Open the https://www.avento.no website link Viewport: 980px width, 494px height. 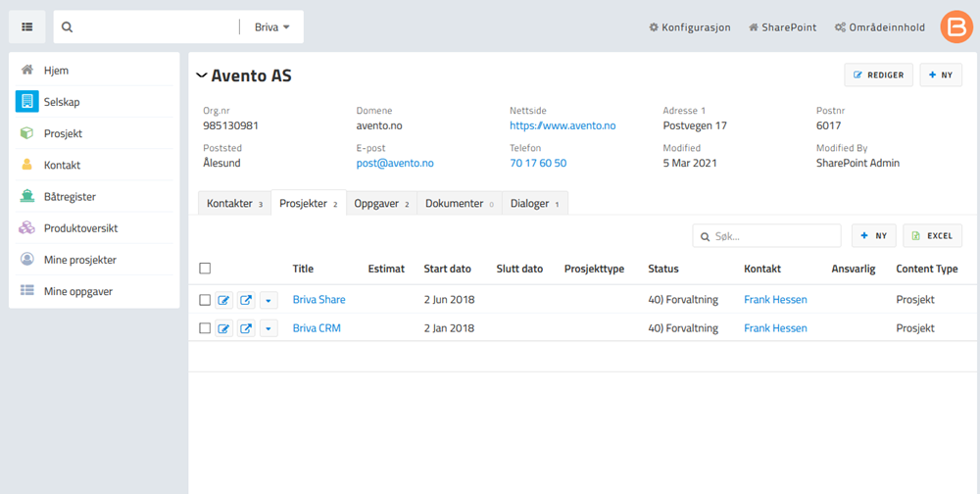click(563, 125)
